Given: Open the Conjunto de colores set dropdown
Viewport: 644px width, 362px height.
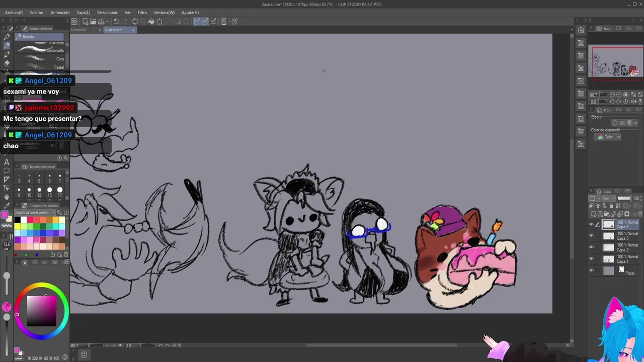Looking at the screenshot, I should point(35,213).
